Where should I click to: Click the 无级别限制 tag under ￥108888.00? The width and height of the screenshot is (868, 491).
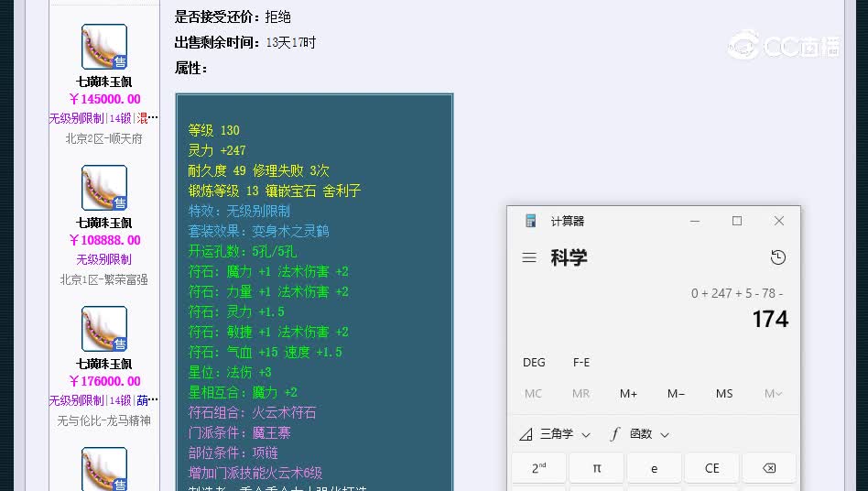[x=104, y=259]
